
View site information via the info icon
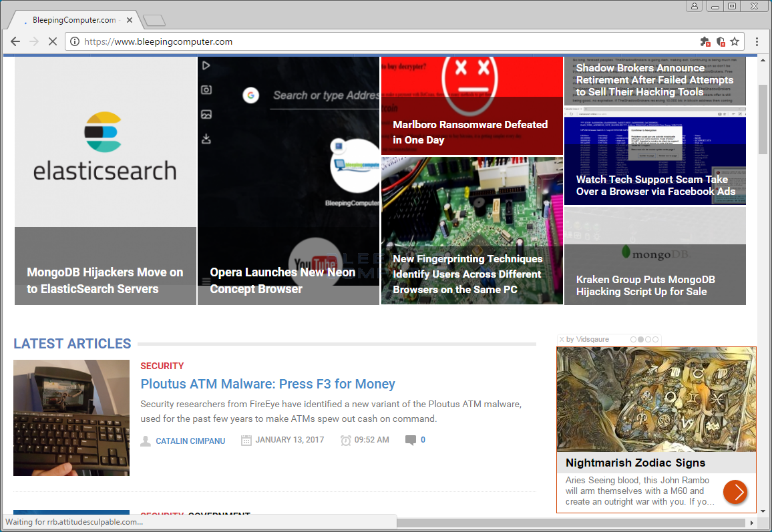(x=75, y=41)
